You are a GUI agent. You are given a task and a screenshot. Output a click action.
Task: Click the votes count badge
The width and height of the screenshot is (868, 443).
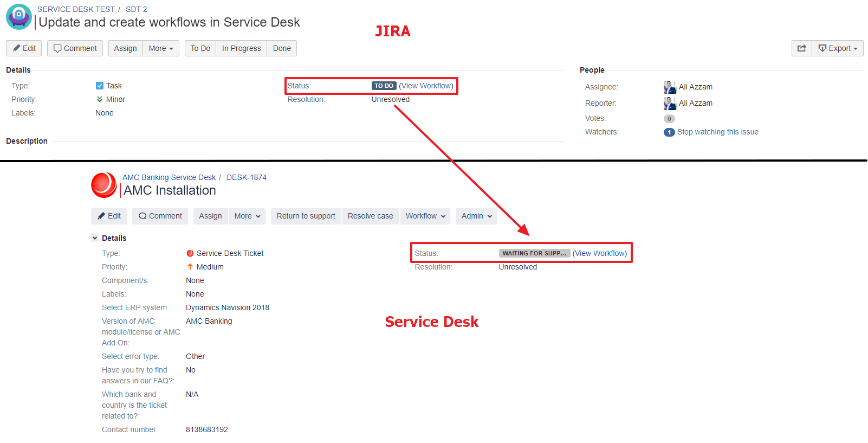pyautogui.click(x=669, y=119)
